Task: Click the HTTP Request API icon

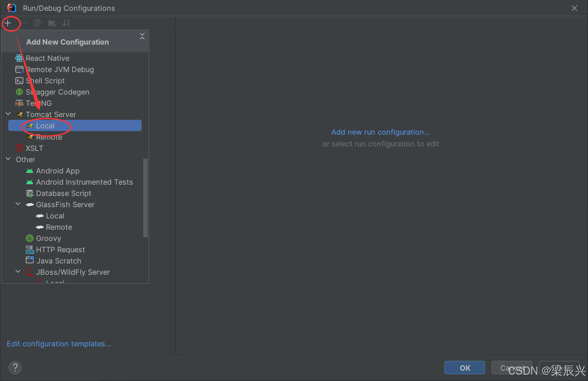Action: pos(30,249)
